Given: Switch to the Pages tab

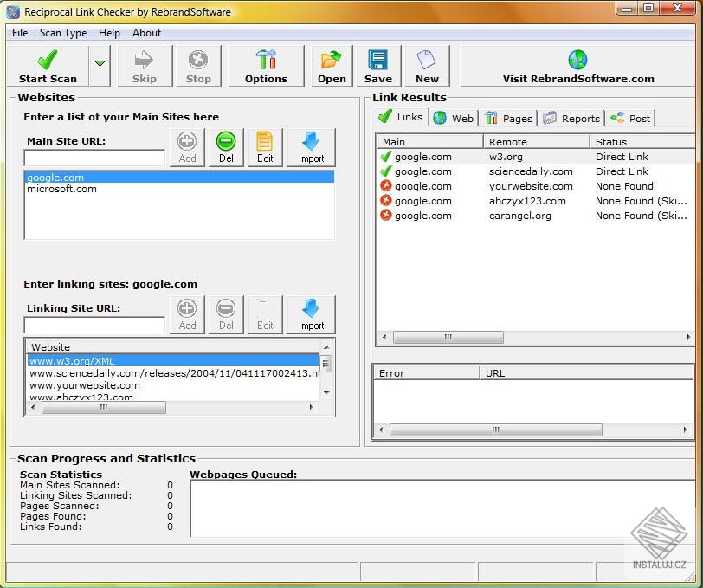Looking at the screenshot, I should (x=509, y=119).
